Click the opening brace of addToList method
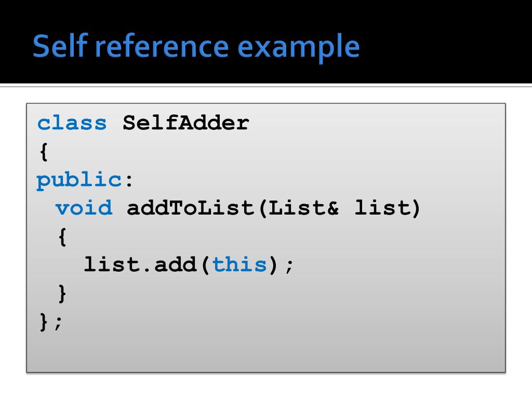 click(x=62, y=237)
